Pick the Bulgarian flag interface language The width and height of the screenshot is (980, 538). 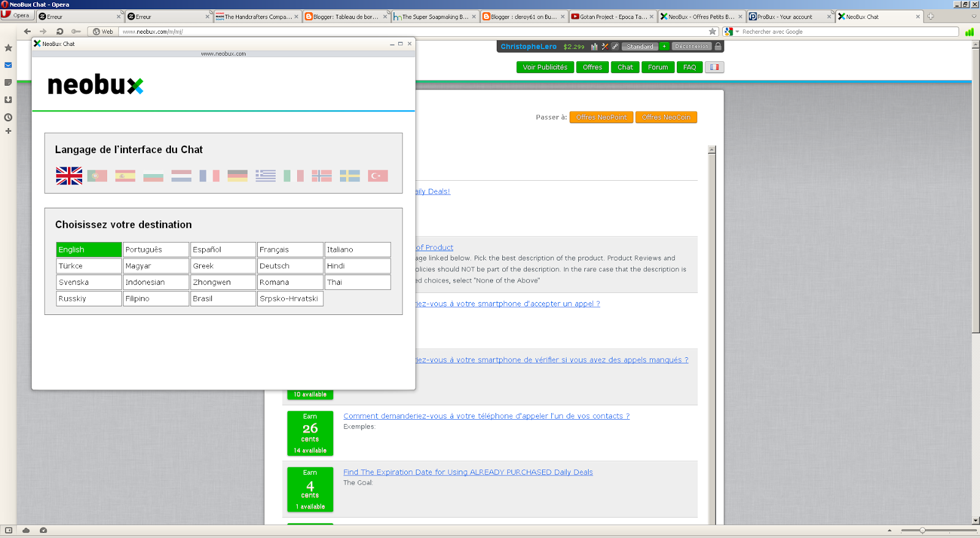(153, 176)
